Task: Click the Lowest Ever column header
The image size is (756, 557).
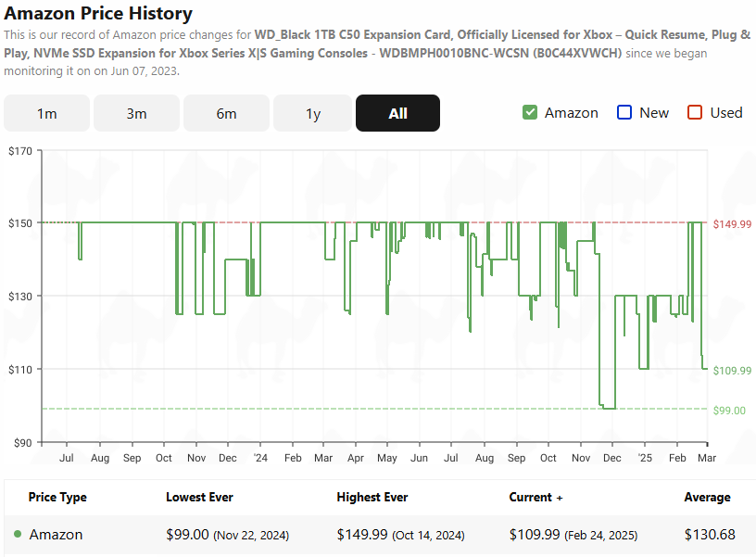Action: pos(200,497)
